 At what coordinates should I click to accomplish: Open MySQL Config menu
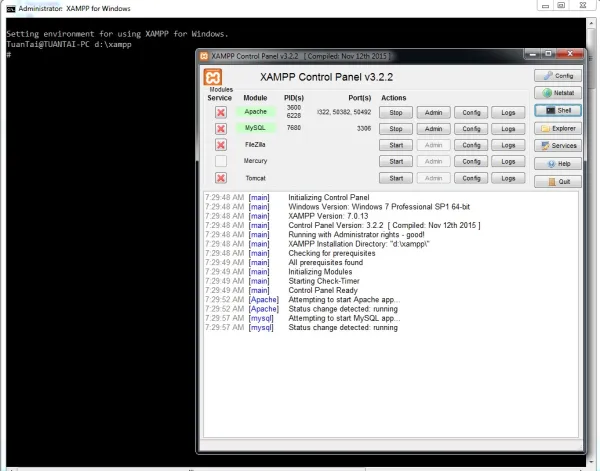click(471, 129)
